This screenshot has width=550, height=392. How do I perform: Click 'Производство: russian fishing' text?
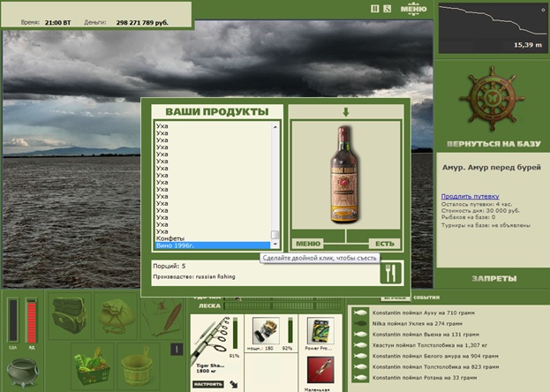click(194, 276)
